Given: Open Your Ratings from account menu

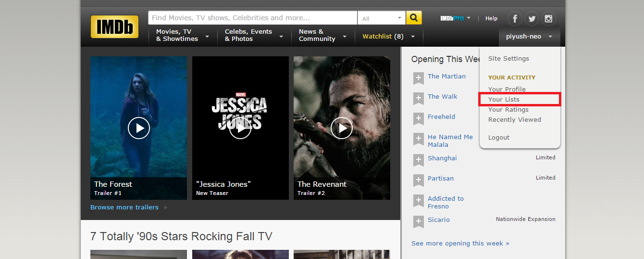Looking at the screenshot, I should click(508, 110).
